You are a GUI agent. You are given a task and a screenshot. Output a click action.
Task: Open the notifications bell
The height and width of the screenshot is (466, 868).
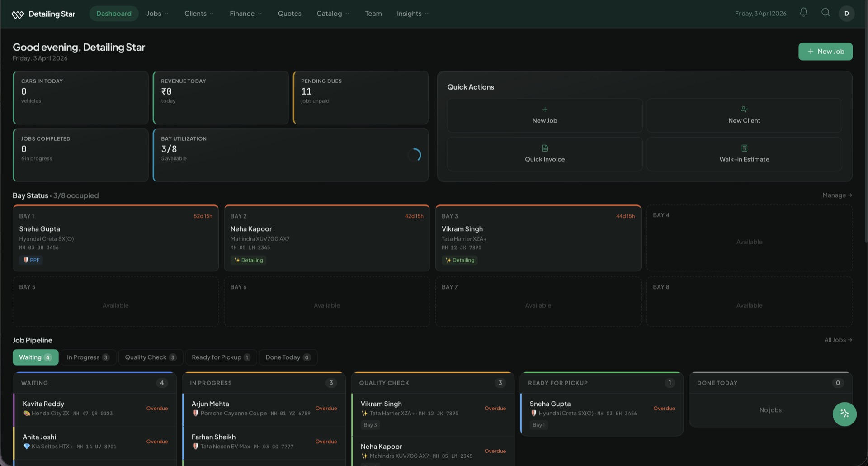(x=803, y=13)
